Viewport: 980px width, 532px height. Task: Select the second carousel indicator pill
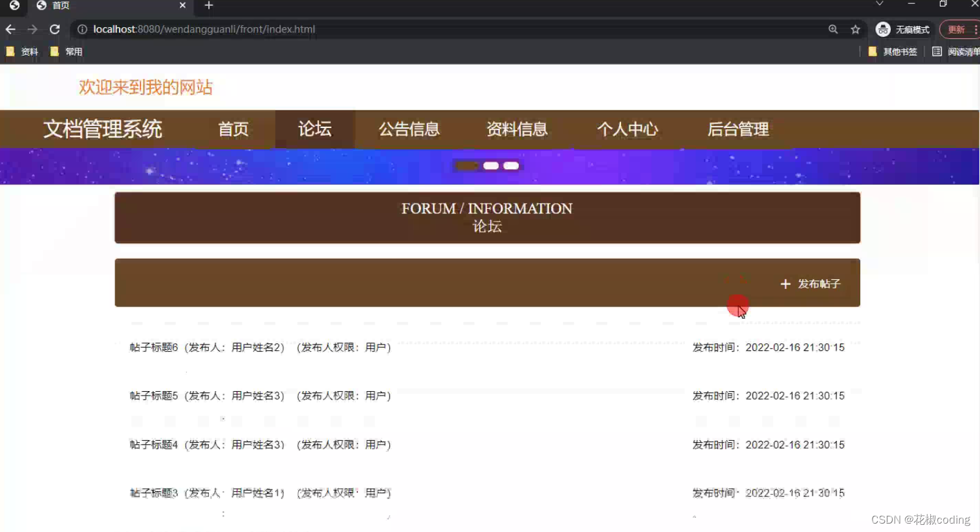(490, 165)
